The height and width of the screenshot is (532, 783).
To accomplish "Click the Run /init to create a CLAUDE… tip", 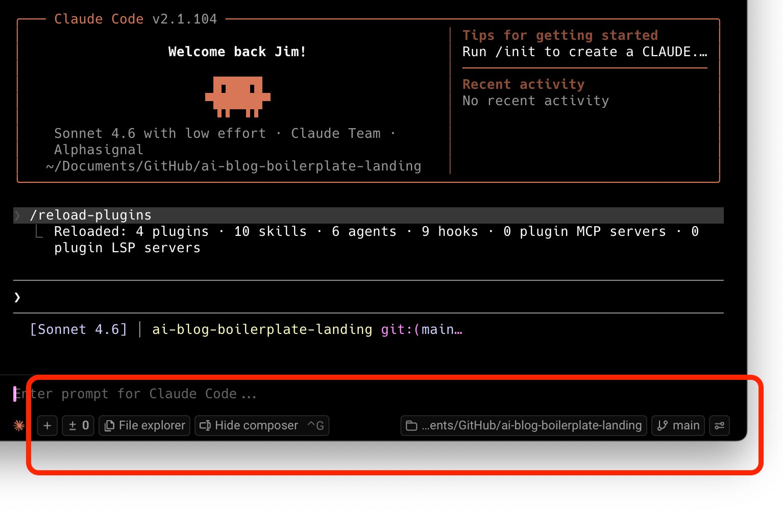I will (x=585, y=52).
